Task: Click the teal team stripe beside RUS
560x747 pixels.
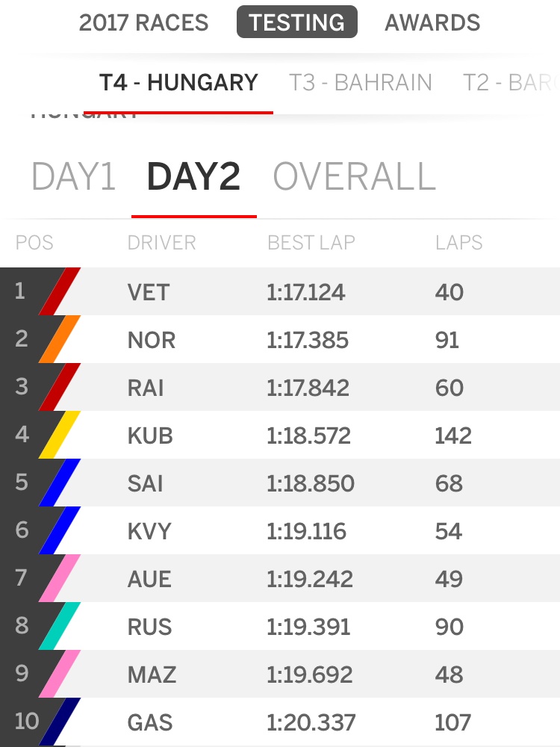Action: click(59, 627)
